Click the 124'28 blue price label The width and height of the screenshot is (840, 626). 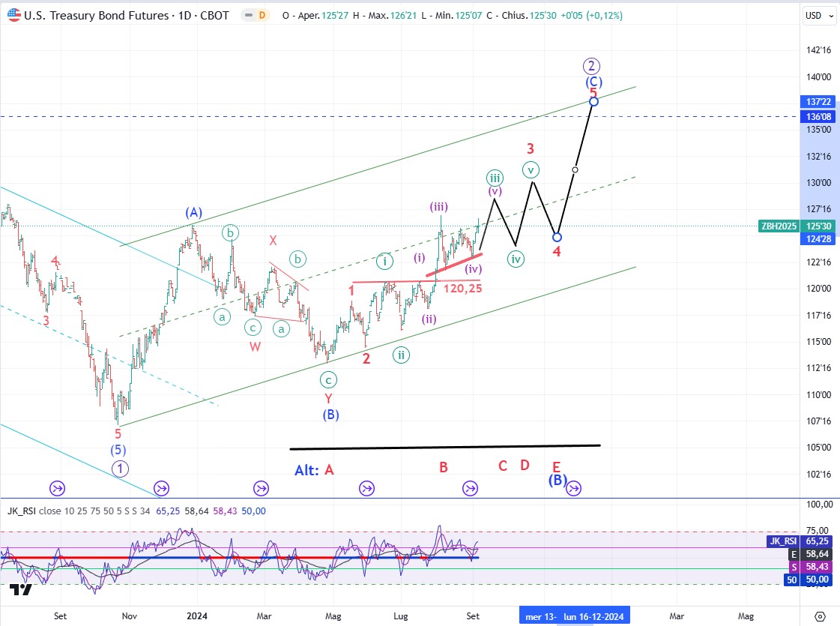tap(818, 239)
